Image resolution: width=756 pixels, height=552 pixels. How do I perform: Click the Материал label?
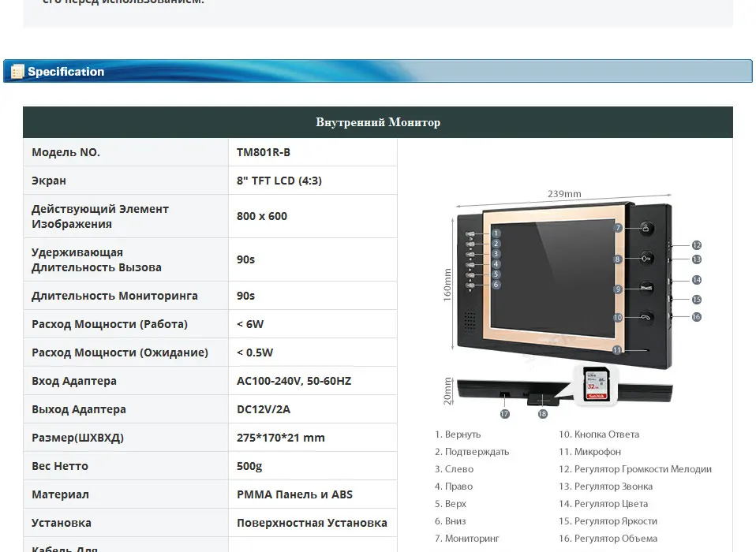tap(60, 494)
